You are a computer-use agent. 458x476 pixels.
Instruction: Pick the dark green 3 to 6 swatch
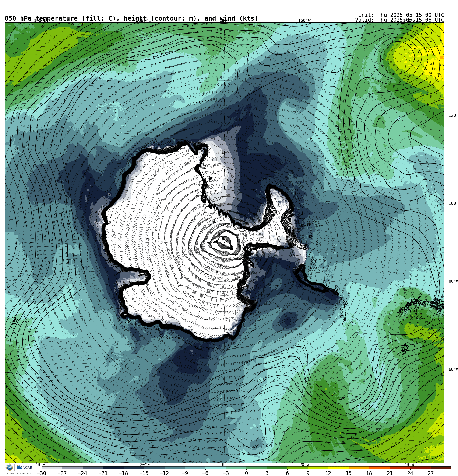pos(277,468)
